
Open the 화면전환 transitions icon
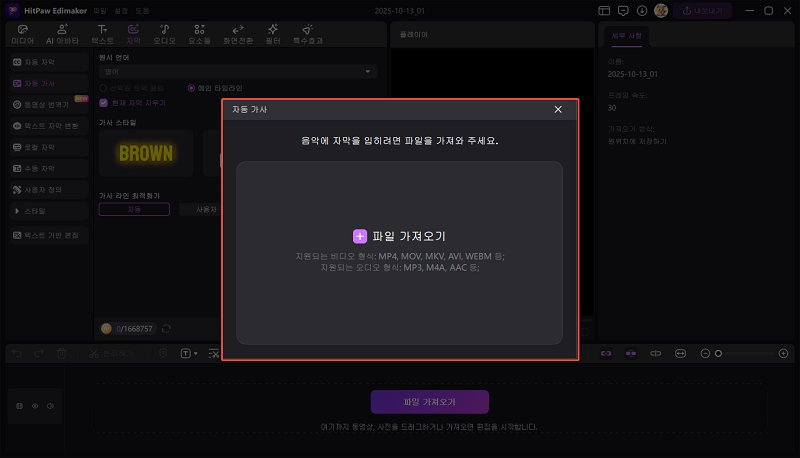(x=237, y=35)
